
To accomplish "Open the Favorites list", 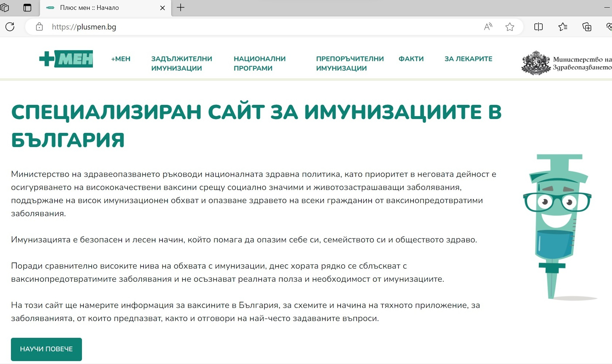I will click(x=563, y=27).
